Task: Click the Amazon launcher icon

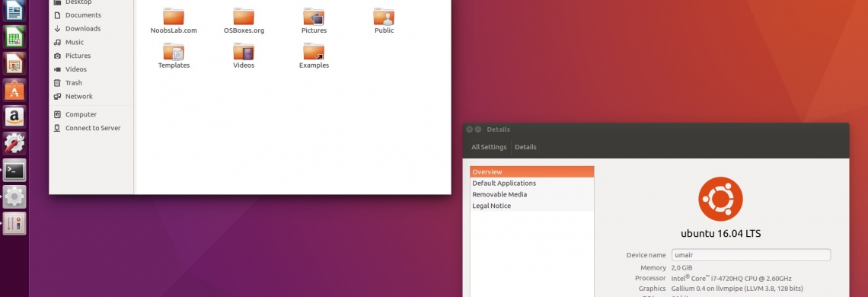Action: 14,117
